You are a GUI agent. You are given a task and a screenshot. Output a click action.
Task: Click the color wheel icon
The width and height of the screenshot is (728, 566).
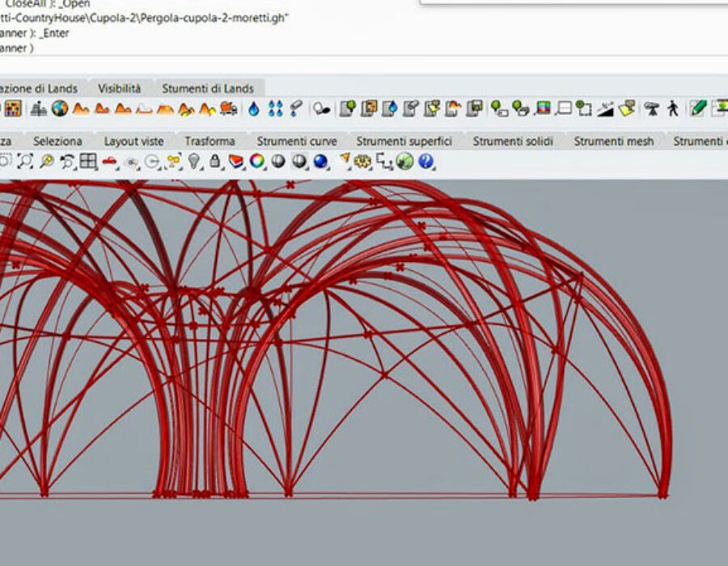click(x=257, y=162)
